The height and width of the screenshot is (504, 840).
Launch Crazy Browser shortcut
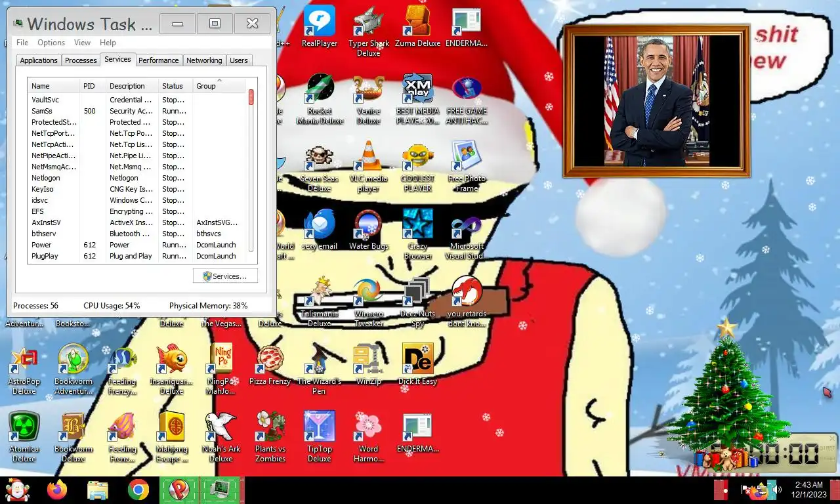[x=418, y=234]
